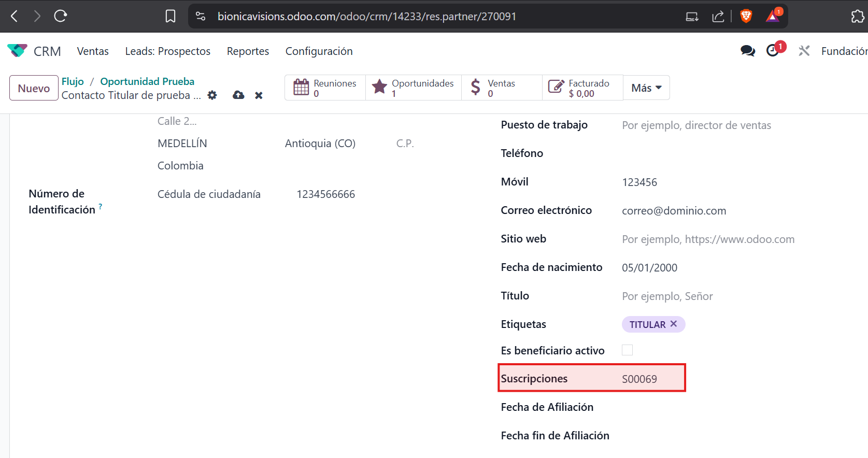Open the Odoo conversations chat icon

[x=747, y=51]
